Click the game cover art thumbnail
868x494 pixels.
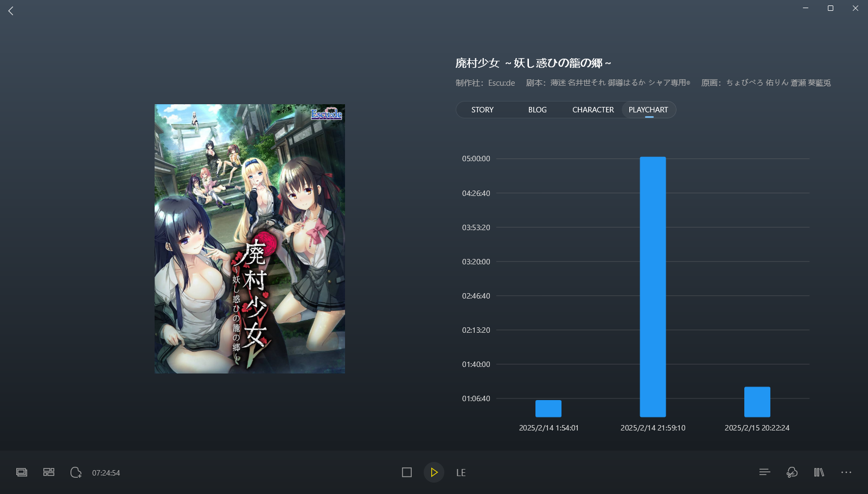coord(250,239)
